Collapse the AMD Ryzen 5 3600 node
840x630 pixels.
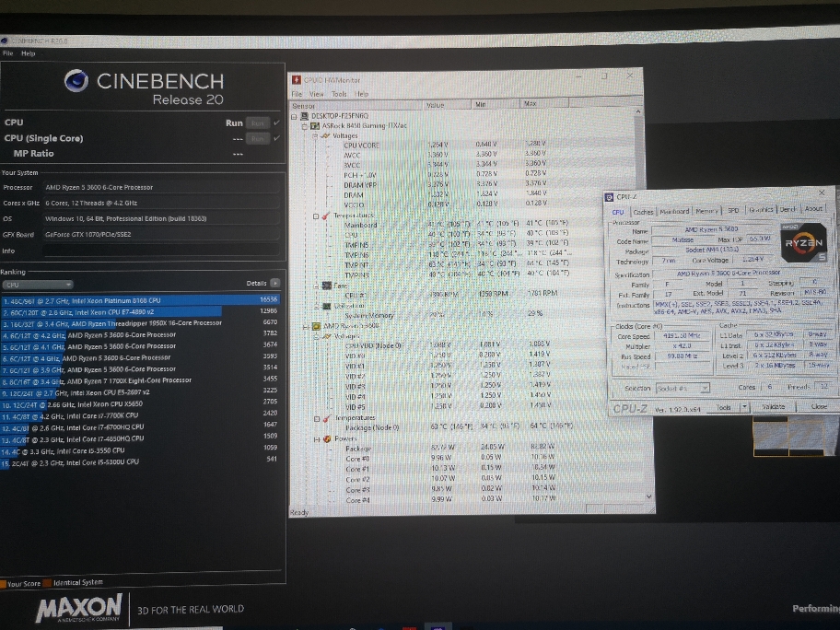point(306,327)
